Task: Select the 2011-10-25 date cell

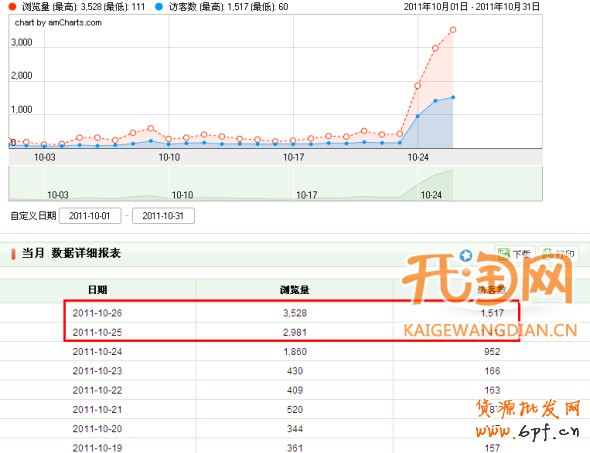Action: pyautogui.click(x=97, y=333)
